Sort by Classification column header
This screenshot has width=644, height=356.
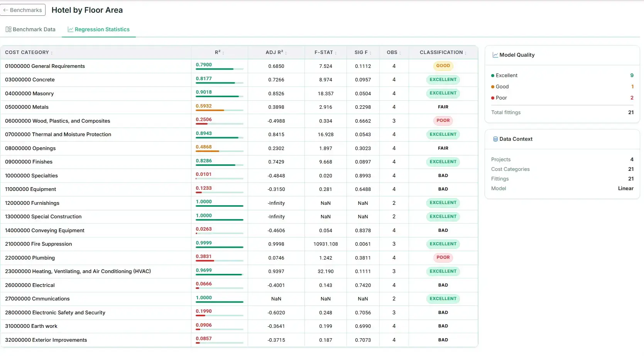coord(443,52)
